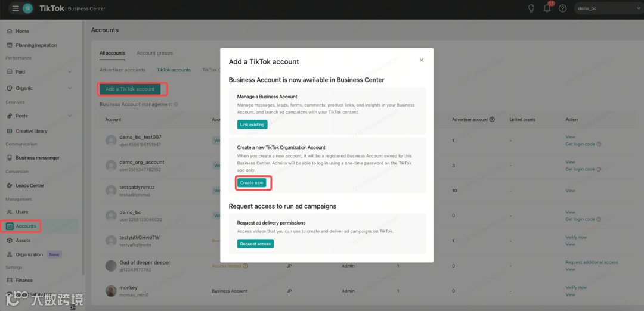The width and height of the screenshot is (644, 311).
Task: Select the TikTok accounts sub-tab
Action: click(174, 70)
